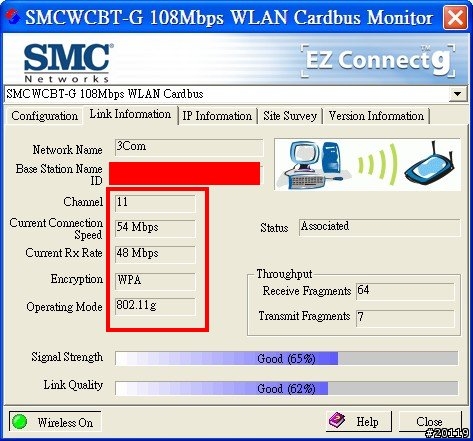
Task: Open the IP Information tab
Action: (217, 116)
